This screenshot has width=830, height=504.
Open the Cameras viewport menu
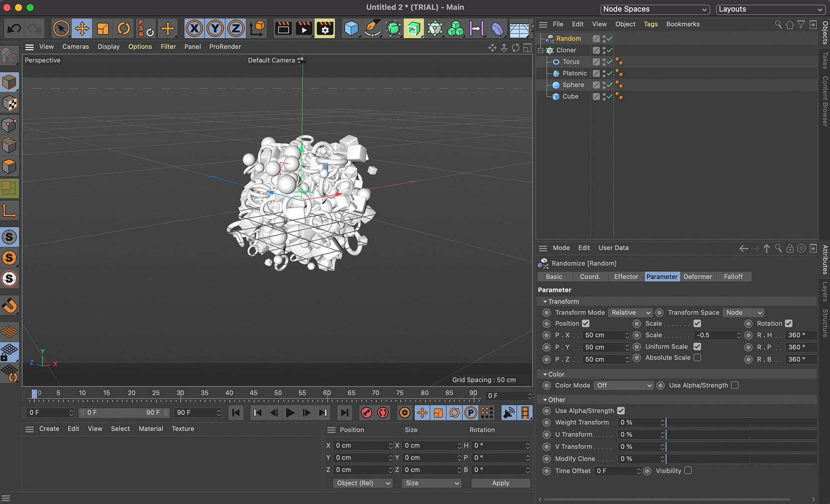pos(75,47)
